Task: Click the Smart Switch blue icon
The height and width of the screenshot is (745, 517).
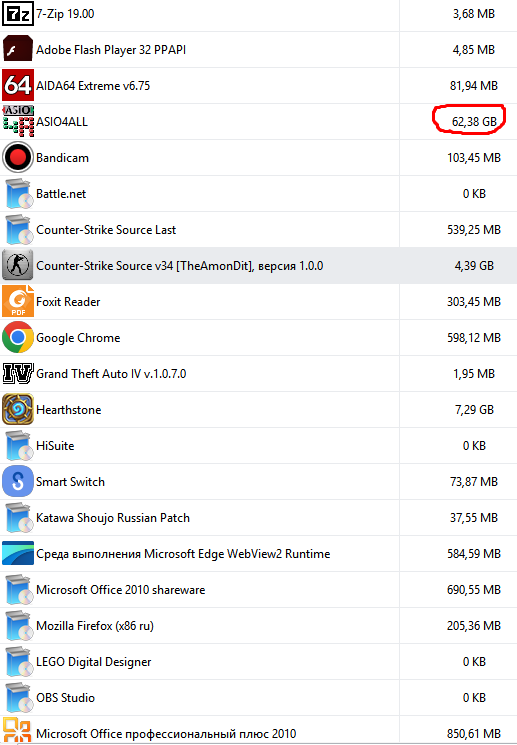Action: 18,481
